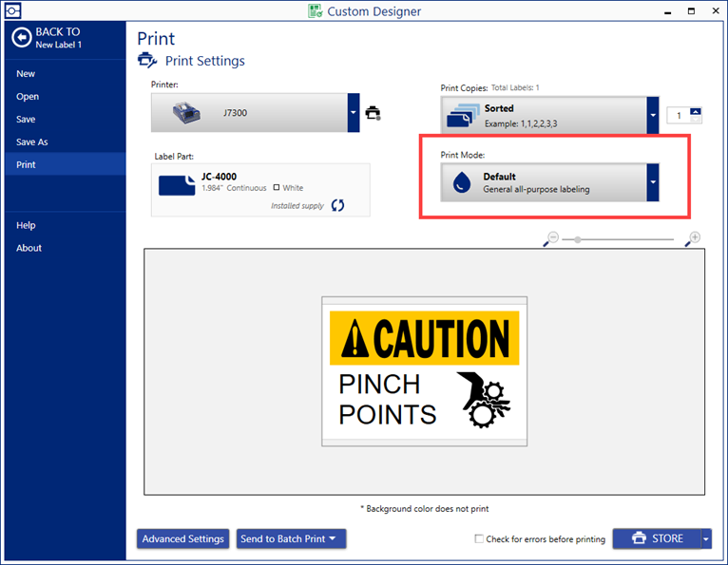Click the zoom out magnifier icon
Image resolution: width=728 pixels, height=565 pixels.
pos(550,239)
